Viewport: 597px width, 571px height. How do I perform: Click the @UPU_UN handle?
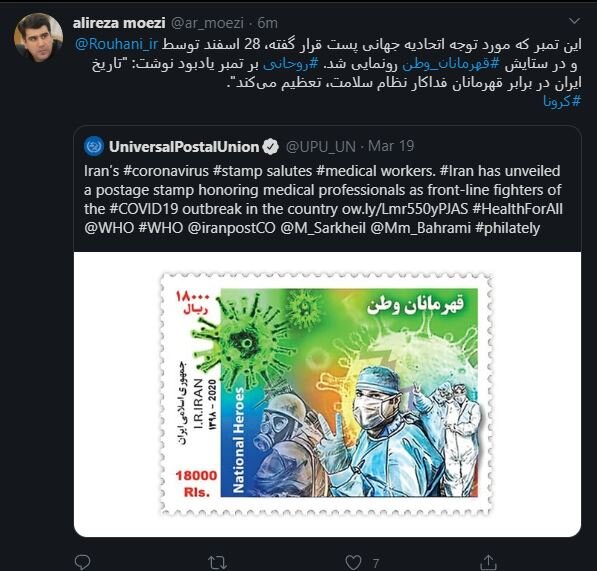point(321,147)
